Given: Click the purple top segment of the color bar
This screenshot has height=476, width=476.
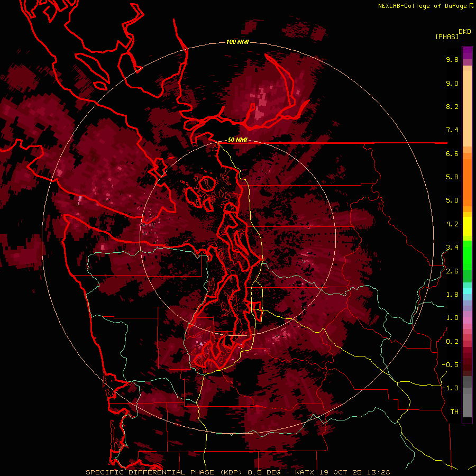Looking at the screenshot, I should pyautogui.click(x=467, y=53).
